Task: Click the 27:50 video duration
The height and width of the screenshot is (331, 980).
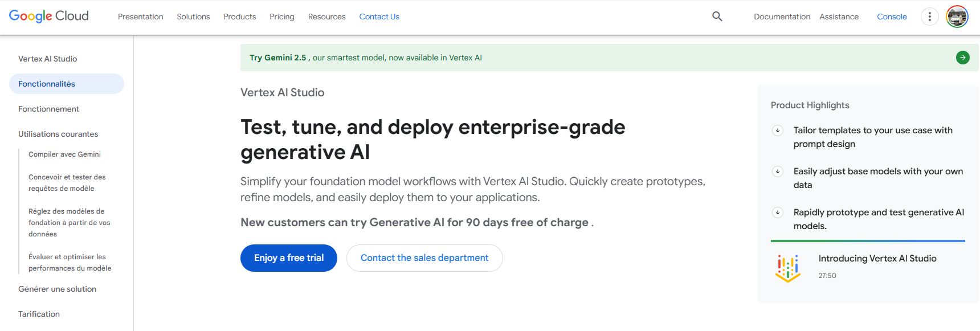Action: (x=827, y=276)
